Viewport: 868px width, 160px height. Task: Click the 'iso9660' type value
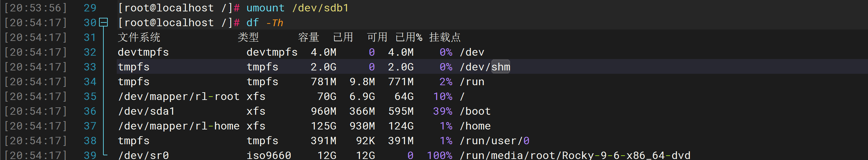tap(269, 155)
